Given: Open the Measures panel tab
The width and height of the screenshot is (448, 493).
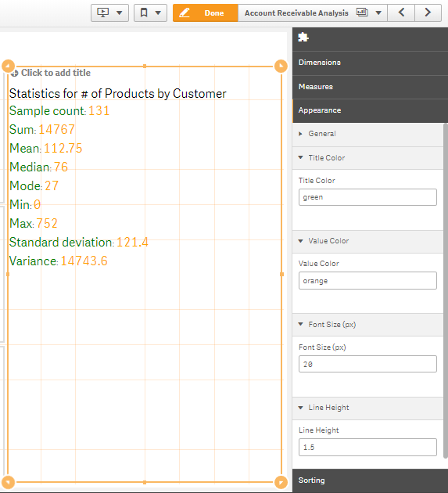Looking at the screenshot, I should coord(370,87).
